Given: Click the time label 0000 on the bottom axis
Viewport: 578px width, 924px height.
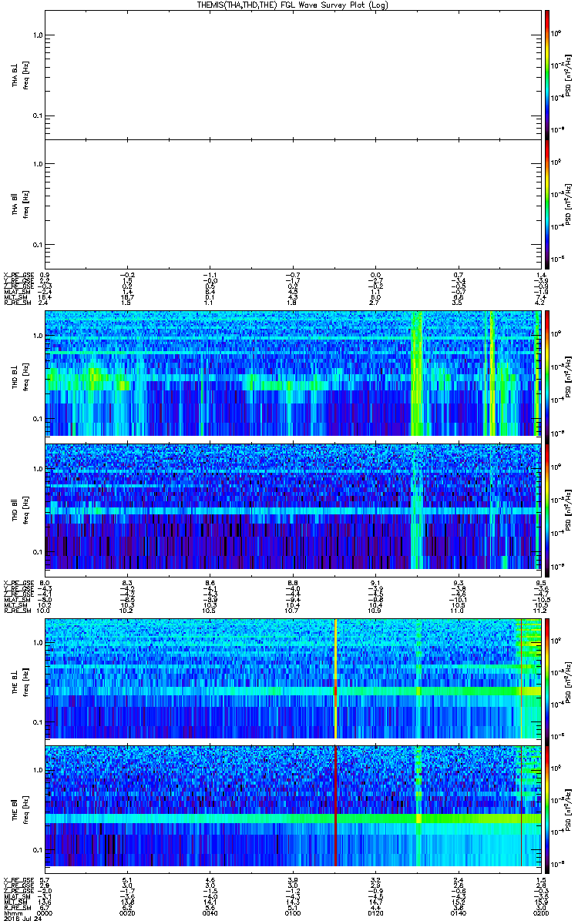Looking at the screenshot, I should pyautogui.click(x=43, y=913).
